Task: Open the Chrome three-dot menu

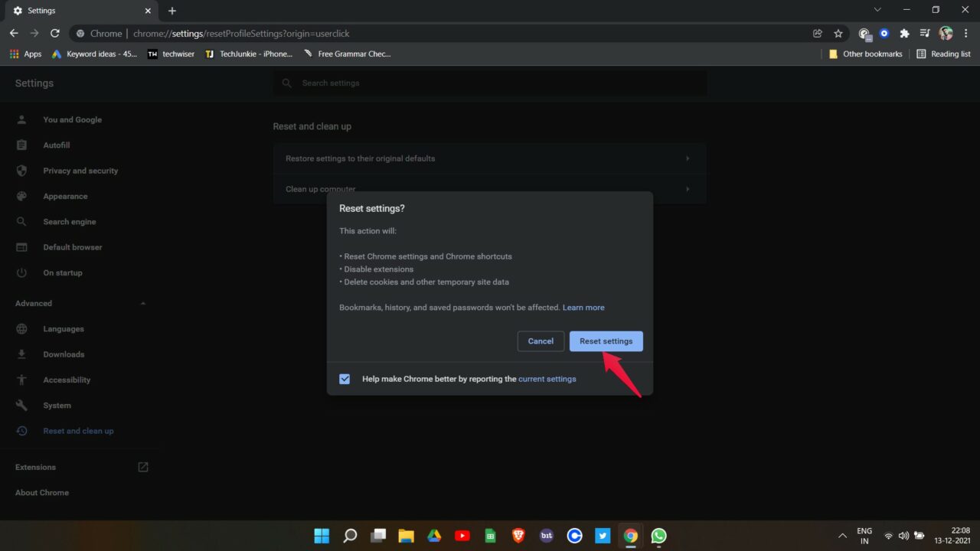Action: click(x=965, y=34)
